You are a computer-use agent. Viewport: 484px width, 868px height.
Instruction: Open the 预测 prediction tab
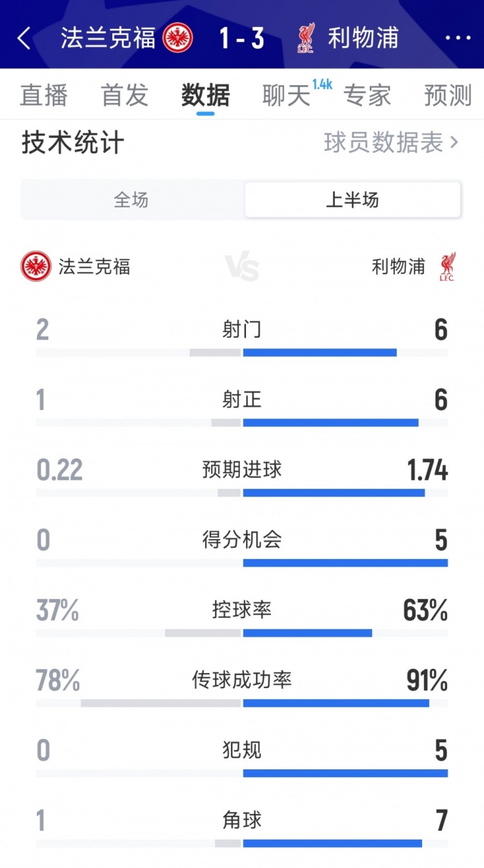pos(448,95)
